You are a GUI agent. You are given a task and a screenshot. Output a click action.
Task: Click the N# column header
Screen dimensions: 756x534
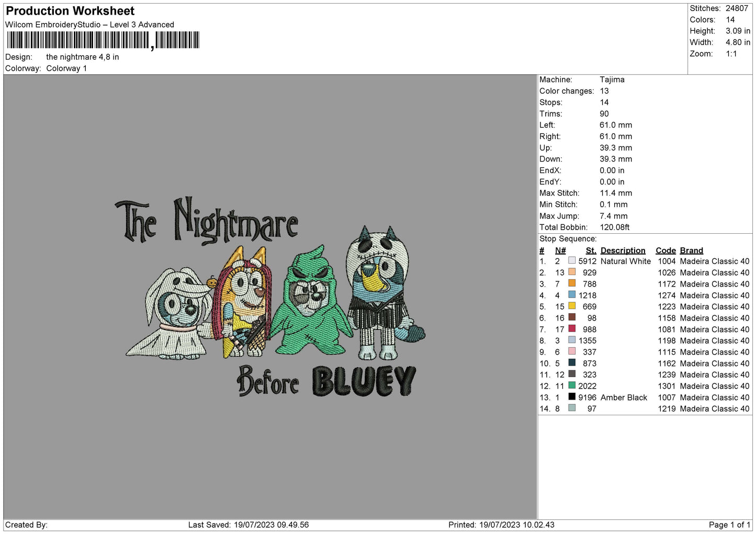pos(560,251)
